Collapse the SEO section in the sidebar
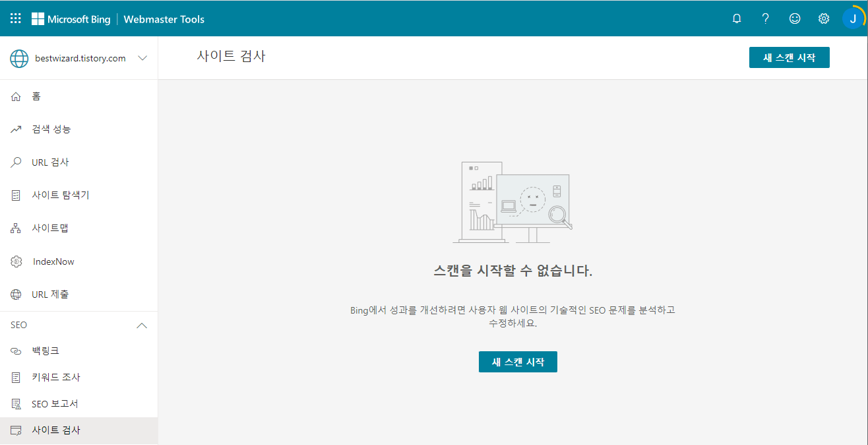 coord(142,325)
